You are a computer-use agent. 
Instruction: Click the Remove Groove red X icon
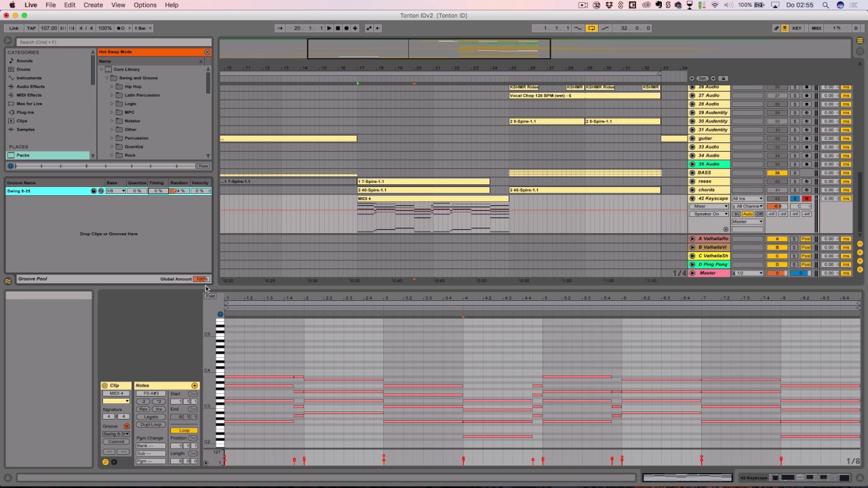(x=127, y=426)
